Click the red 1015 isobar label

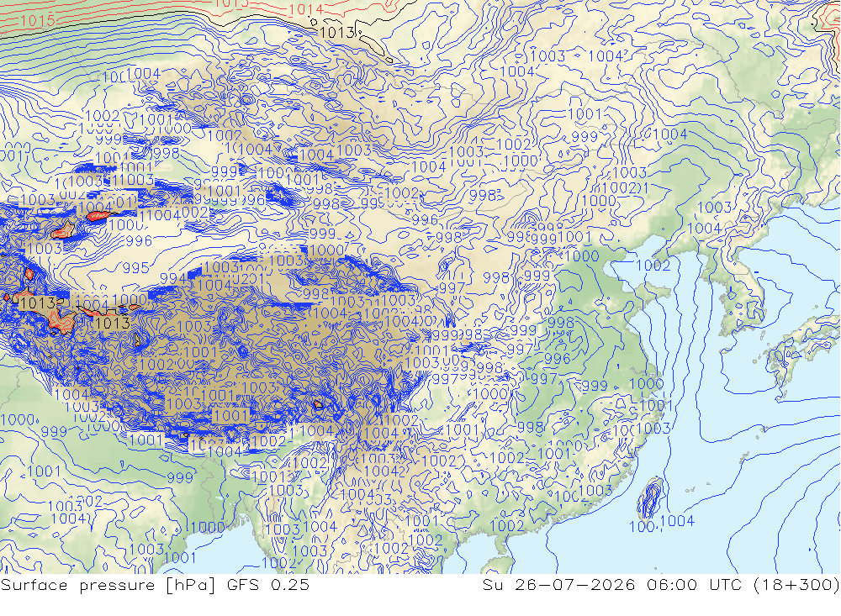coord(38,21)
